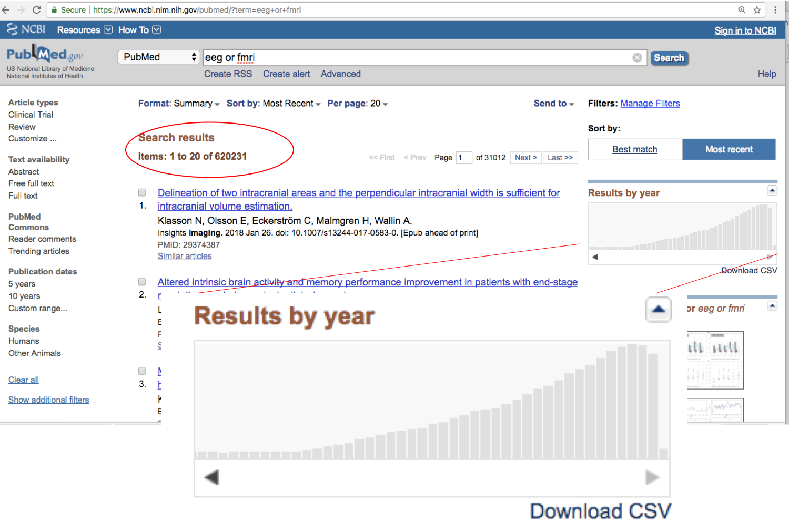This screenshot has width=789, height=532.
Task: Select checkbox for result 2
Action: 142,282
